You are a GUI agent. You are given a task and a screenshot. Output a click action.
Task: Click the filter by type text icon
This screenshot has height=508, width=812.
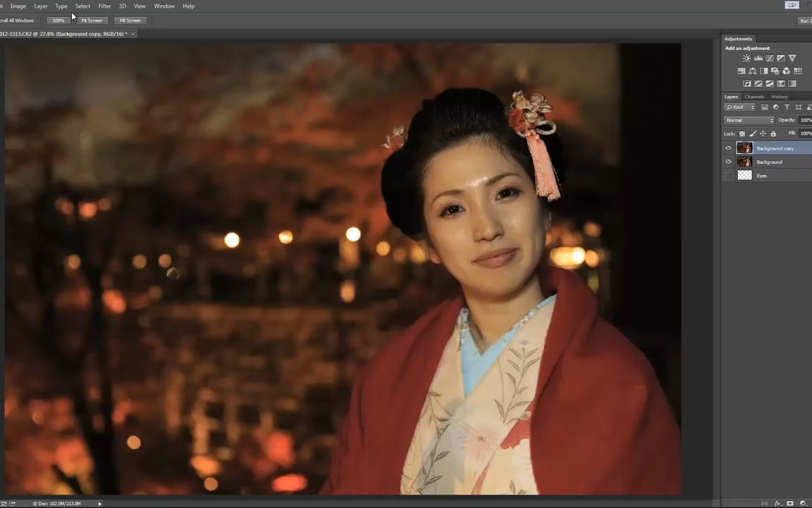pyautogui.click(x=787, y=107)
